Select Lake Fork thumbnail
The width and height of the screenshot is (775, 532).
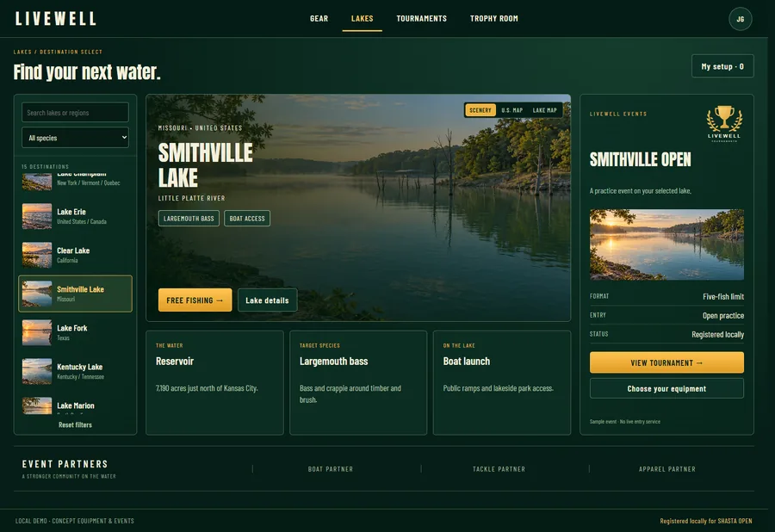point(37,332)
